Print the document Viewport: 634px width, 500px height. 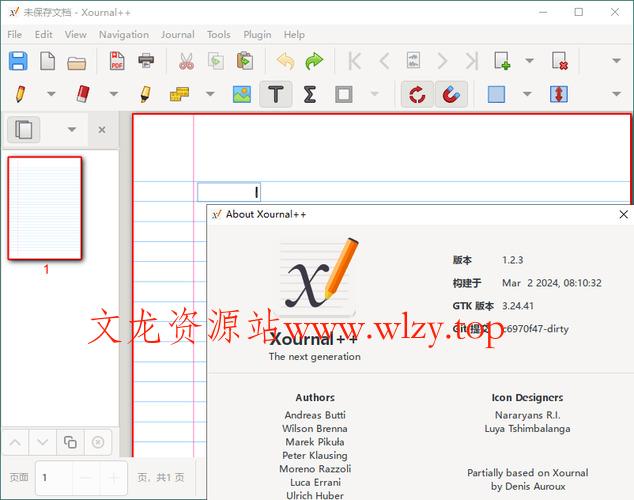point(146,61)
